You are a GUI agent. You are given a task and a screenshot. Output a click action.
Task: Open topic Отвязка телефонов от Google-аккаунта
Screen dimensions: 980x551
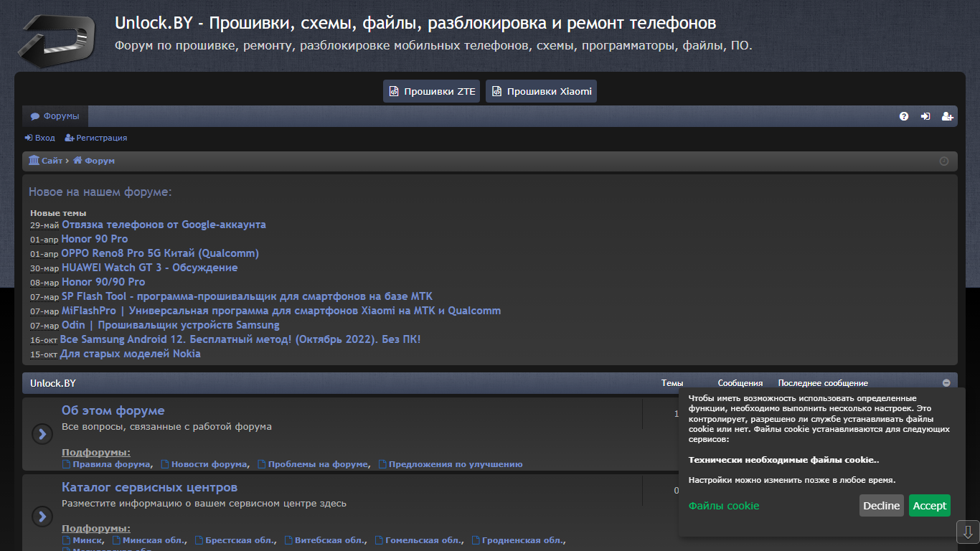point(164,225)
